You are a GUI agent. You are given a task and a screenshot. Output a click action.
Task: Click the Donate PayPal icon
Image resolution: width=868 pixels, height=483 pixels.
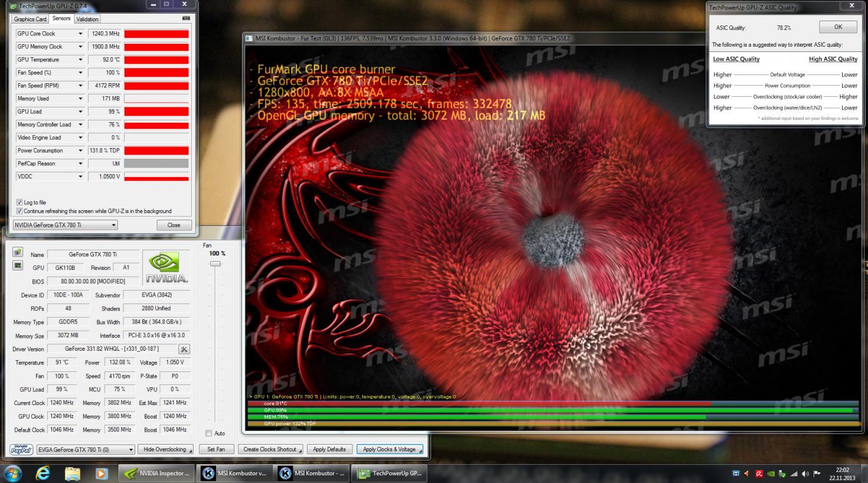pos(22,449)
